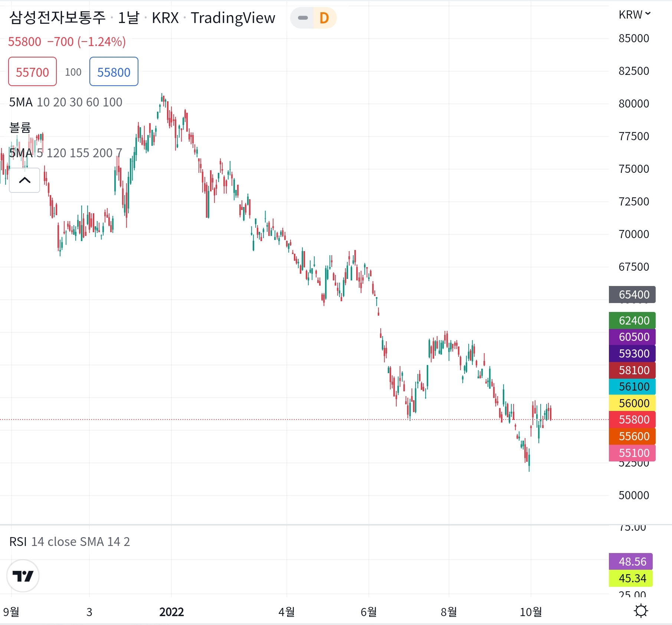Click the 2022 label on time axis
The image size is (672, 625).
click(x=171, y=612)
